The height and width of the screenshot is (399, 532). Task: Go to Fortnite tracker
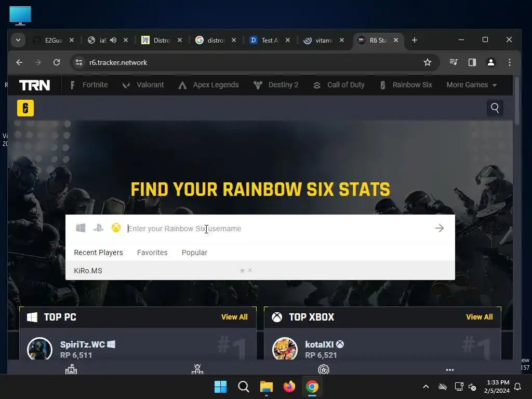(x=89, y=85)
